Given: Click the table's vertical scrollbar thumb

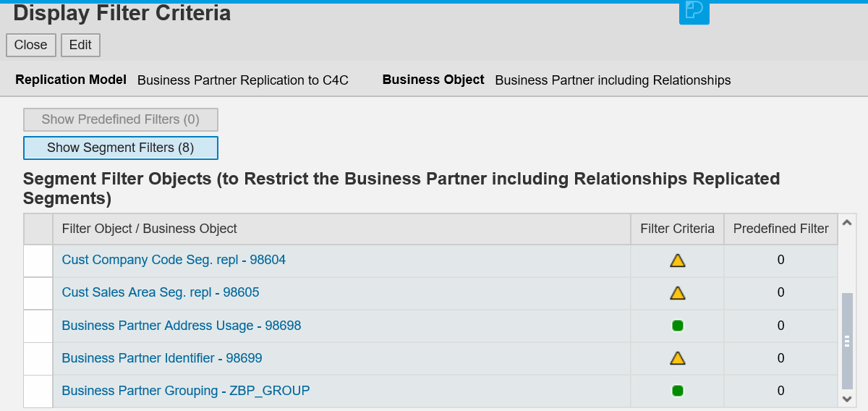Looking at the screenshot, I should pos(847,341).
